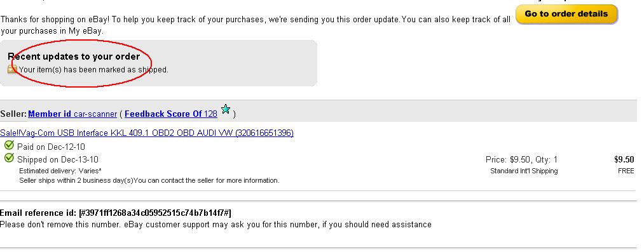This screenshot has height=252, width=644.
Task: Click the green check next to Paid
Action: click(x=9, y=145)
